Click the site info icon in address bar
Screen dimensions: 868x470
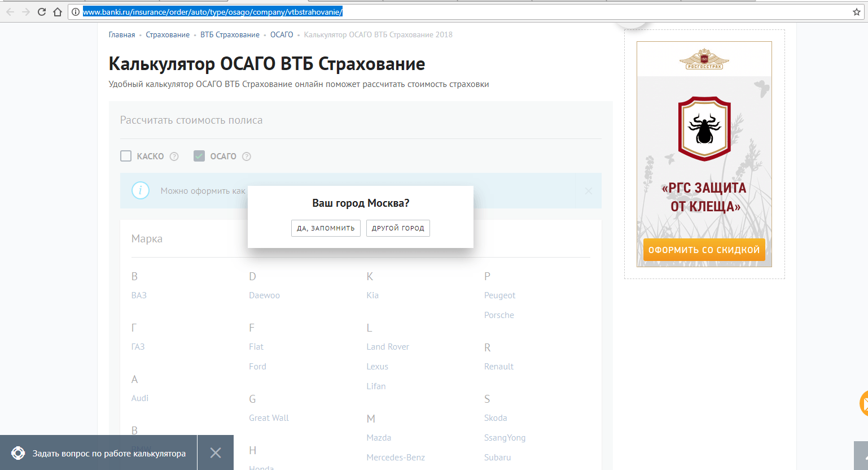pos(75,12)
